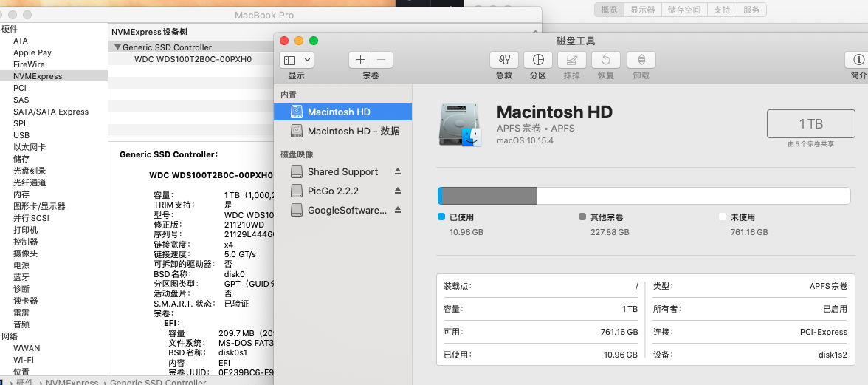Switch to 显示器 tab in About This Mac
Image resolution: width=868 pixels, height=385 pixels.
point(643,10)
